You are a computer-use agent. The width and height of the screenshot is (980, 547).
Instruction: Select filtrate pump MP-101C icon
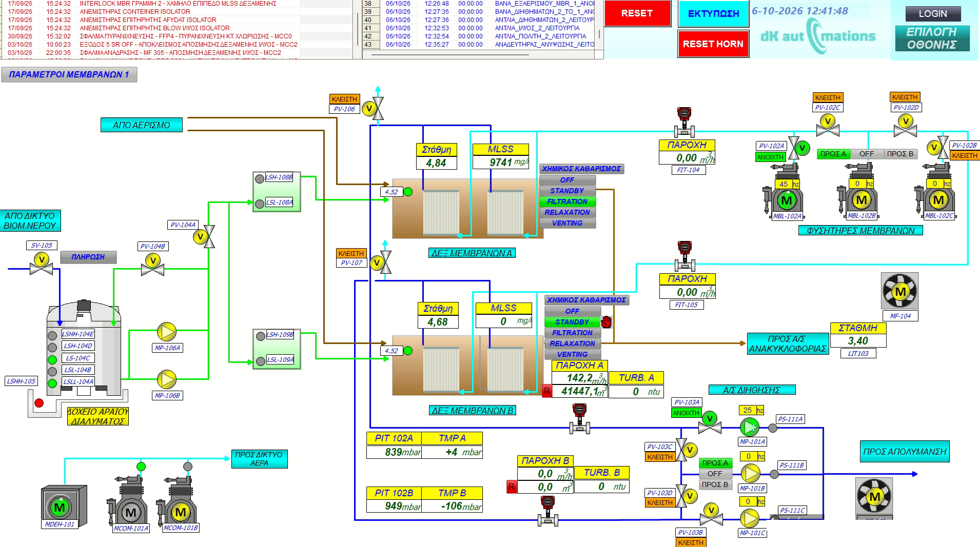(750, 518)
